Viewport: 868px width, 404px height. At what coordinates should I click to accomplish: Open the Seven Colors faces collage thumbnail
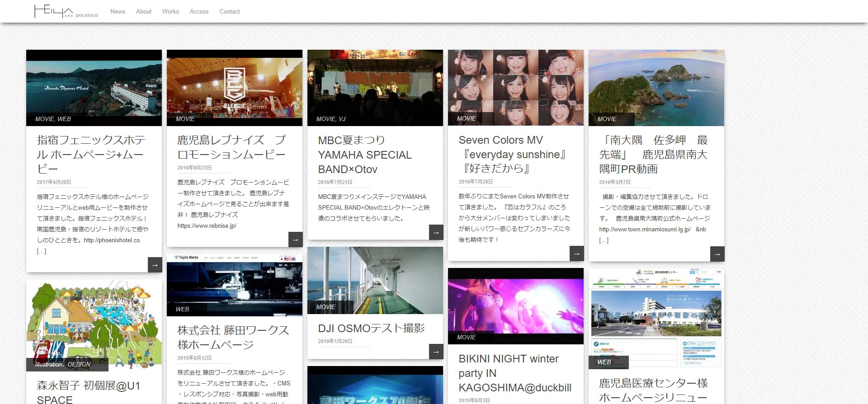tap(516, 88)
